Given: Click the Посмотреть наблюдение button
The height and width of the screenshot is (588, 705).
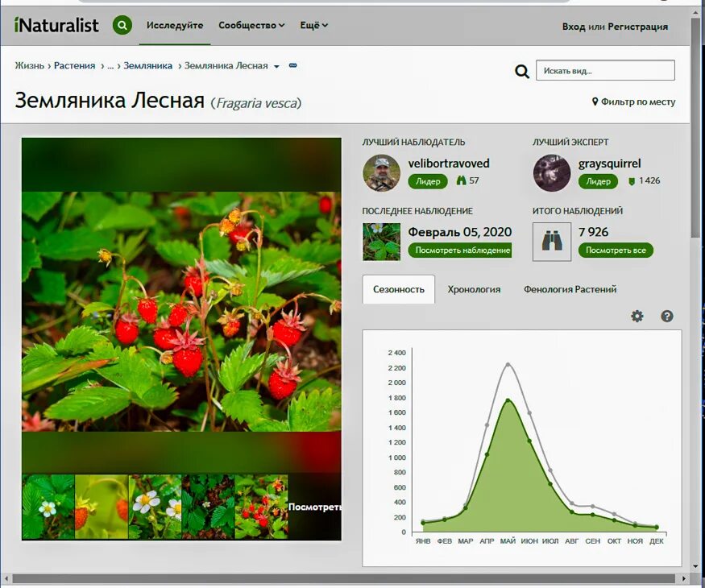Looking at the screenshot, I should point(462,251).
